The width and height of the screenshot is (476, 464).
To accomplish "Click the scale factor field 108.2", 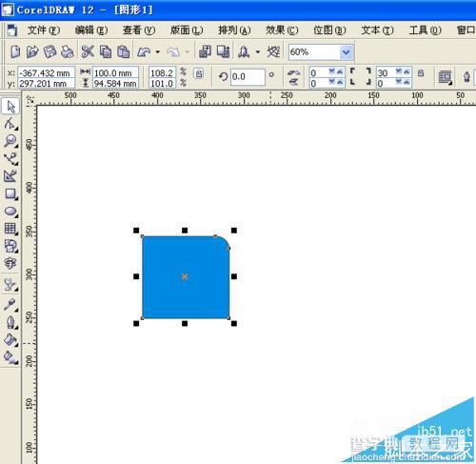I will (162, 72).
